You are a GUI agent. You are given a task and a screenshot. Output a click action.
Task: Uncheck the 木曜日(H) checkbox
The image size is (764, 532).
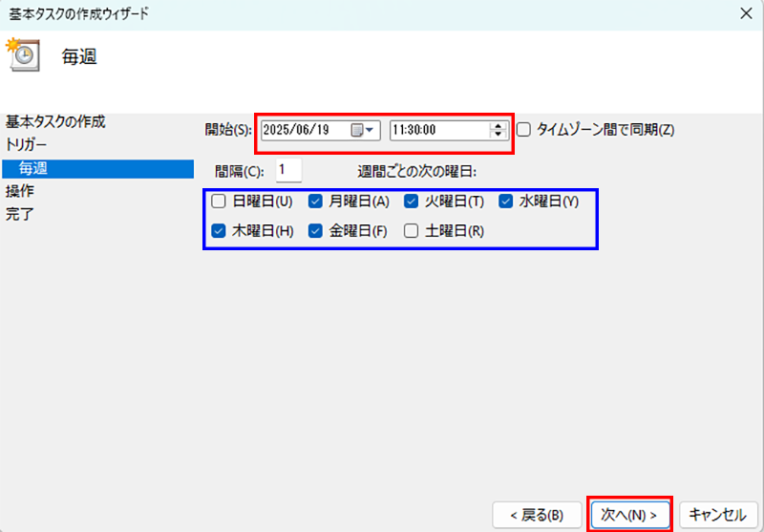[x=219, y=230]
